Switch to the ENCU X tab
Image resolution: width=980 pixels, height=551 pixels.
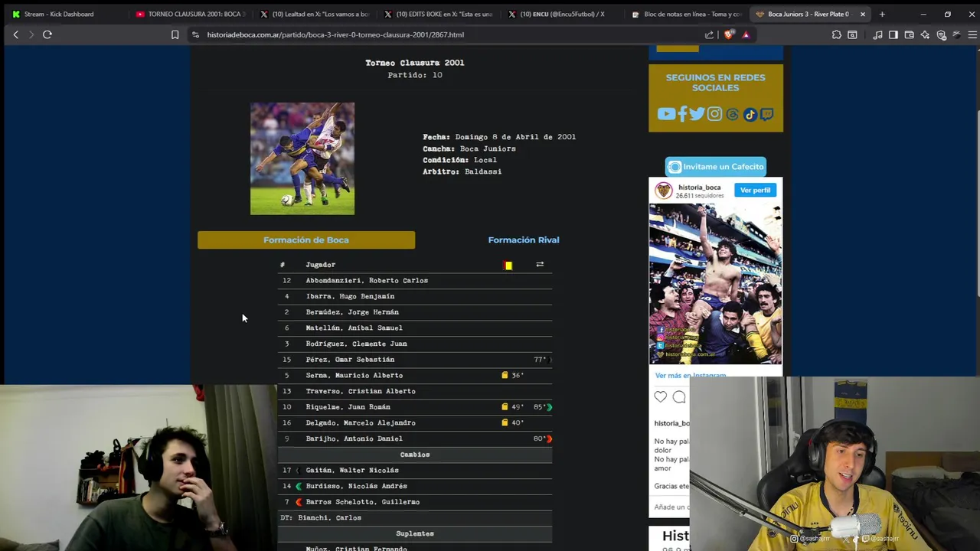pos(562,14)
